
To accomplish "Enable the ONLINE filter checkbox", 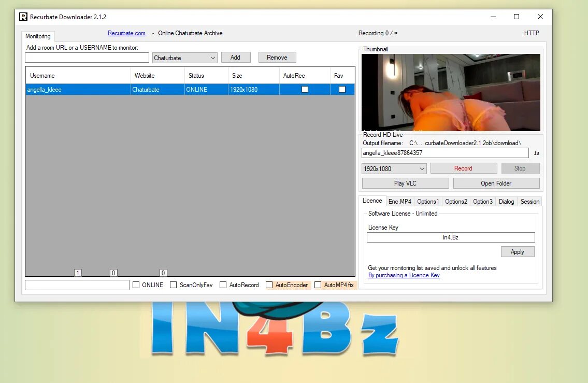I will click(136, 285).
